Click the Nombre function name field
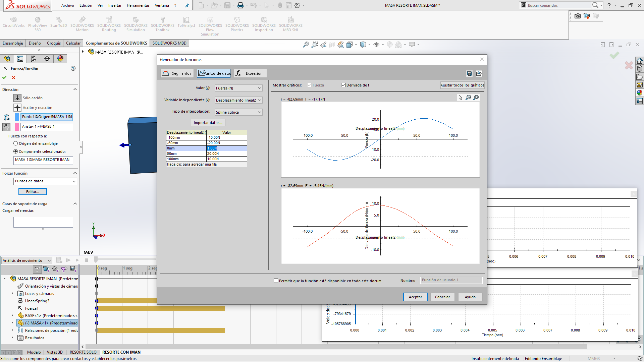644x362 pixels. [451, 280]
